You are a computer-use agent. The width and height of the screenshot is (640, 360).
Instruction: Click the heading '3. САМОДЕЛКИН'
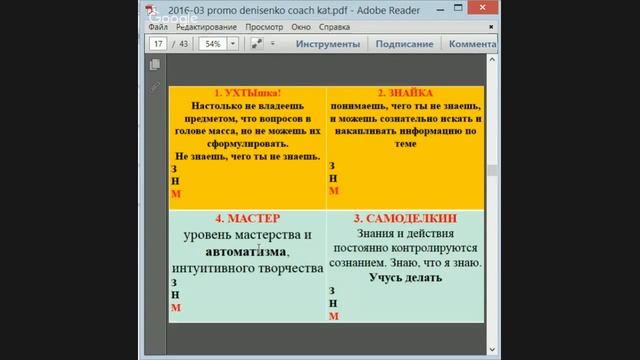pyautogui.click(x=405, y=218)
